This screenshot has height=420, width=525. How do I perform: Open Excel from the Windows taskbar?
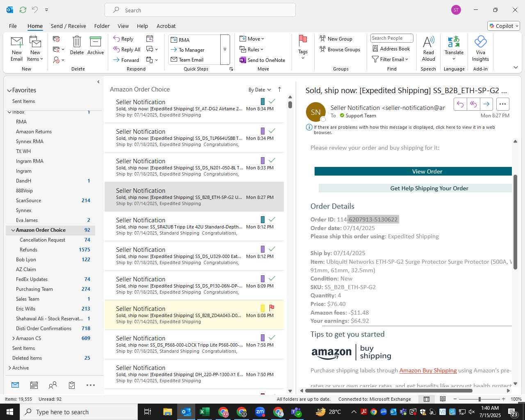pyautogui.click(x=204, y=412)
